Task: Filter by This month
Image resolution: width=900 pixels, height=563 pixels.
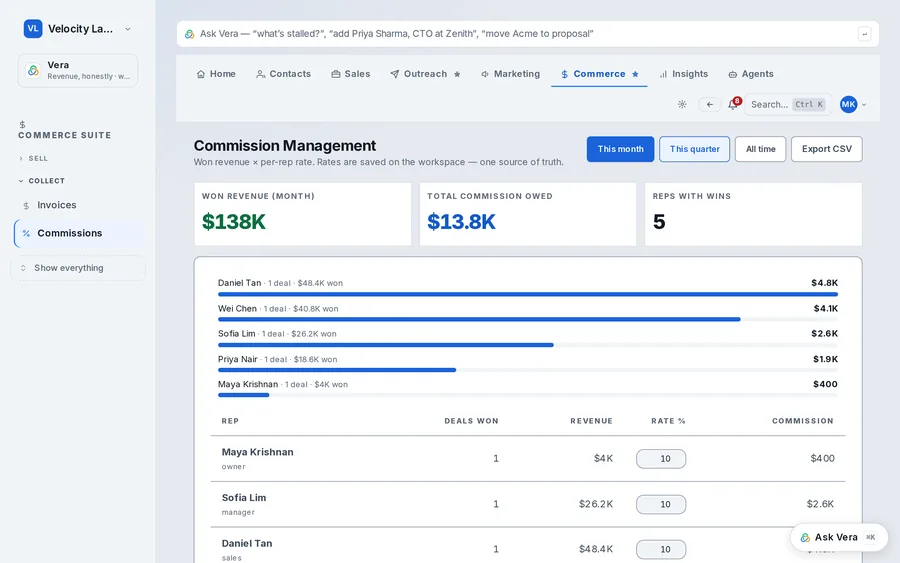Action: tap(620, 149)
